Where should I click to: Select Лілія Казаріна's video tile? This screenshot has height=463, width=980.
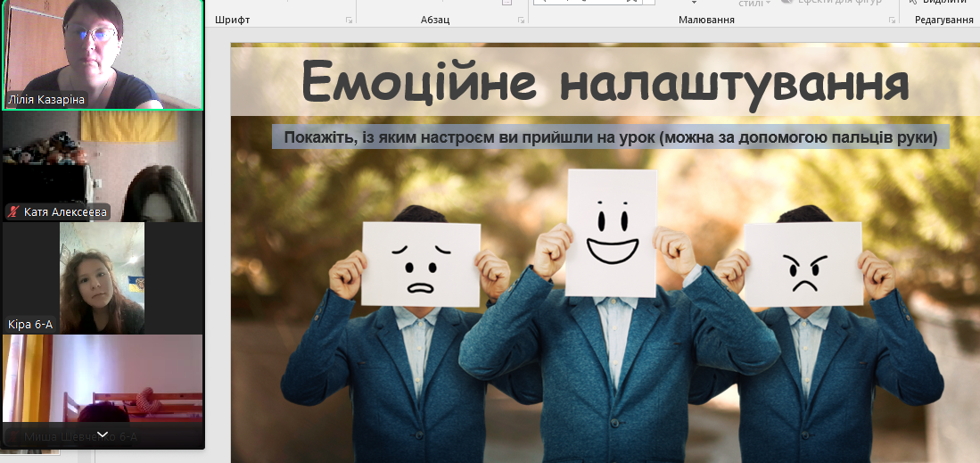[103, 54]
